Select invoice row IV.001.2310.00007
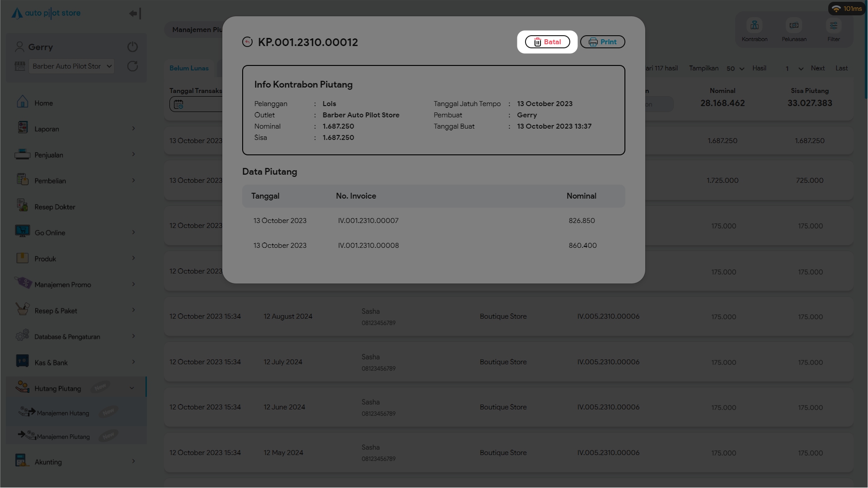The height and width of the screenshot is (488, 868). (368, 221)
